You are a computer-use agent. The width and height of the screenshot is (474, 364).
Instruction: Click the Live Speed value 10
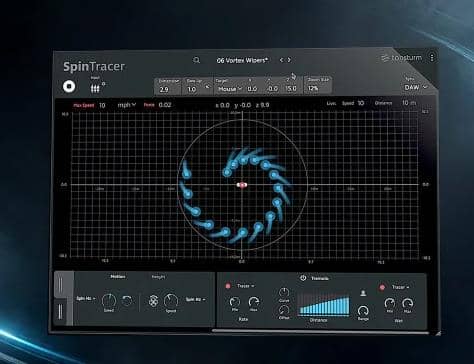point(361,103)
